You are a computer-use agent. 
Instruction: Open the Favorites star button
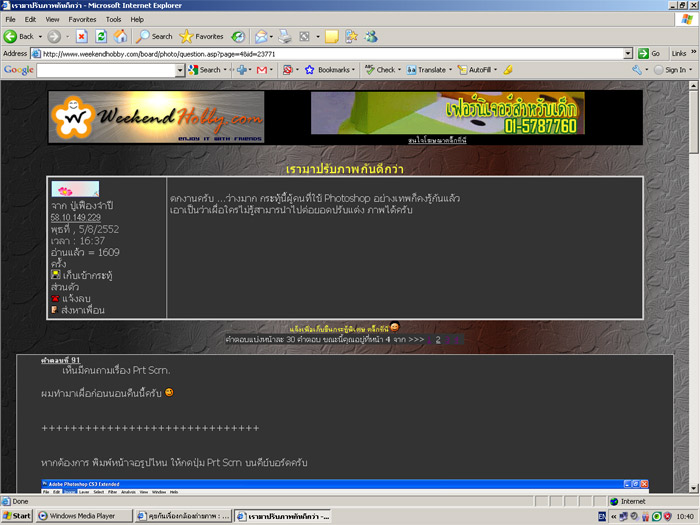pos(201,36)
